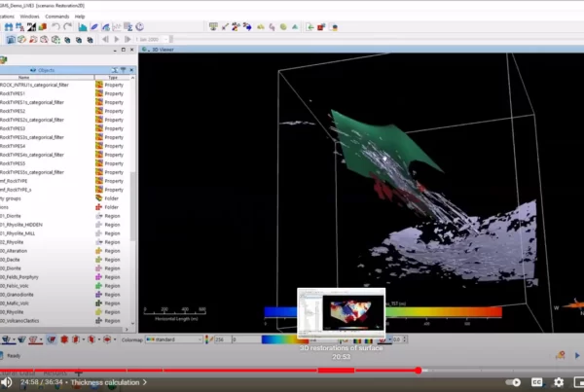584x392 pixels.
Task: Open dropdown arrow beside the red mesh icon
Action: click(x=41, y=339)
